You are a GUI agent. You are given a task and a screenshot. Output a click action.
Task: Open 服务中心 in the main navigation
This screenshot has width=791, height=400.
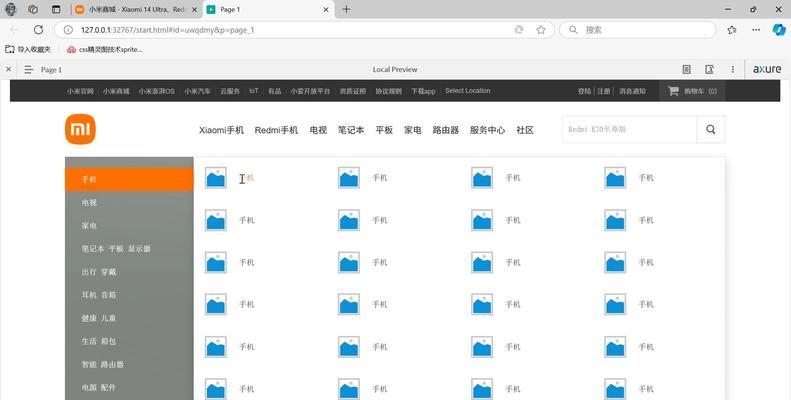[x=487, y=130]
